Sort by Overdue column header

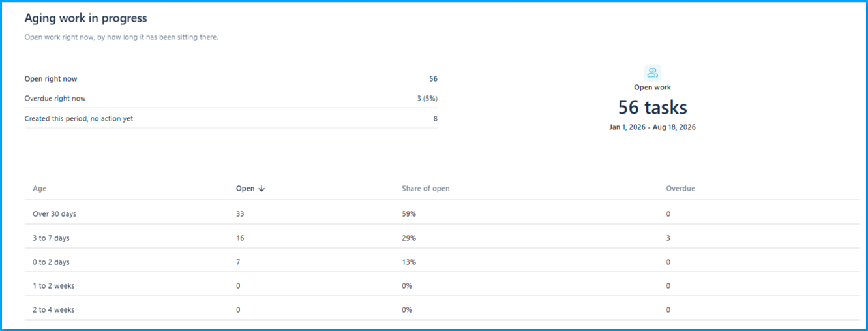tap(680, 189)
